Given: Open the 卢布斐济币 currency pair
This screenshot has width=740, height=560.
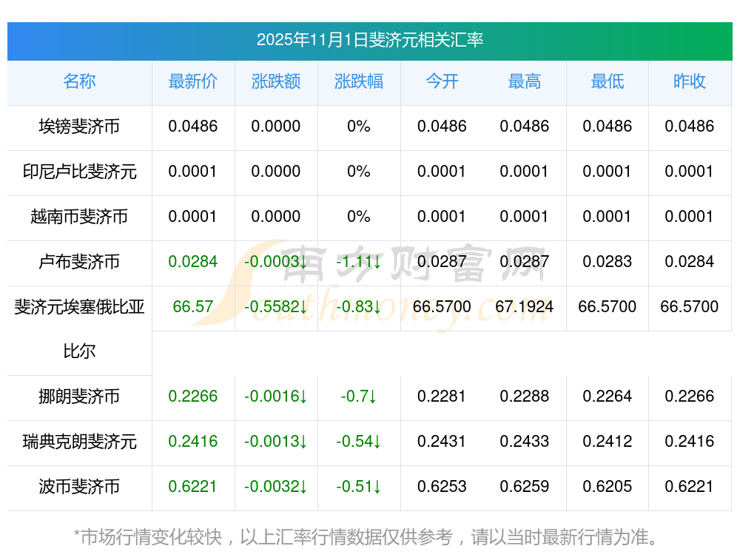Looking at the screenshot, I should pyautogui.click(x=79, y=262).
